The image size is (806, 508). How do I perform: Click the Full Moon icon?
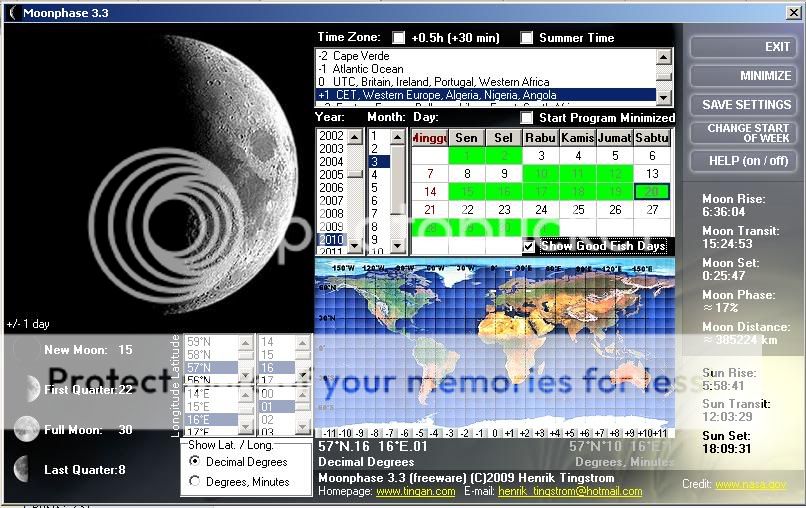click(x=26, y=429)
